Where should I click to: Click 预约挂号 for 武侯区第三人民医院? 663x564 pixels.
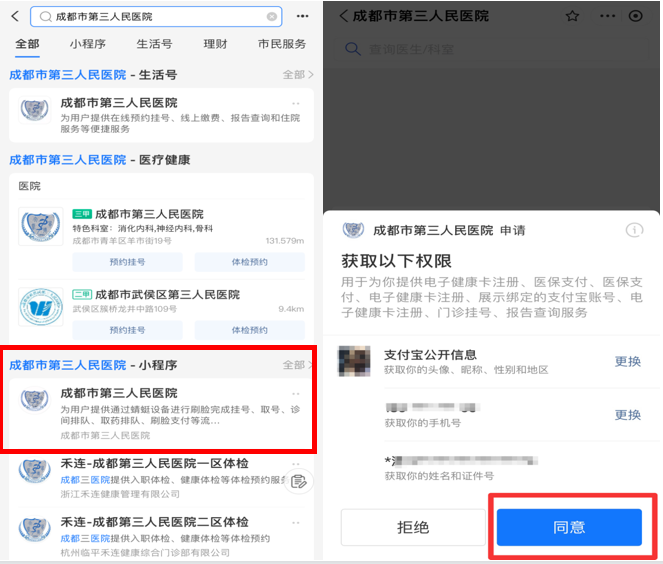coord(127,330)
